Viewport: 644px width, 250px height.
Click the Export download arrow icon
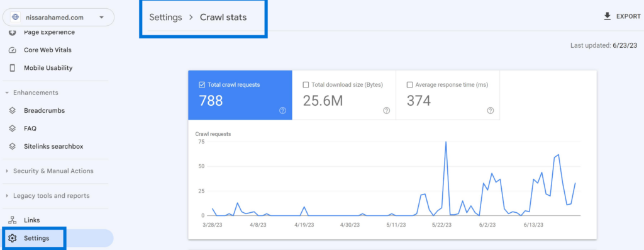(607, 16)
